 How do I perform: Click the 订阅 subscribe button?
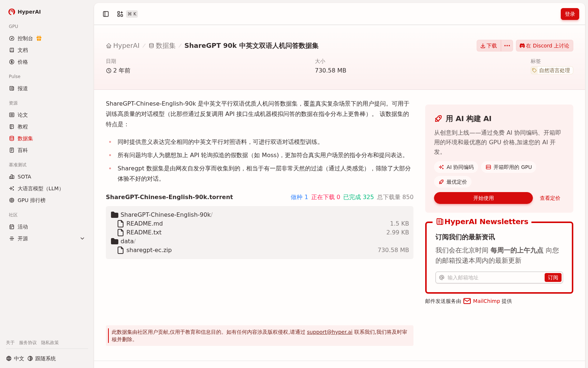pyautogui.click(x=553, y=277)
